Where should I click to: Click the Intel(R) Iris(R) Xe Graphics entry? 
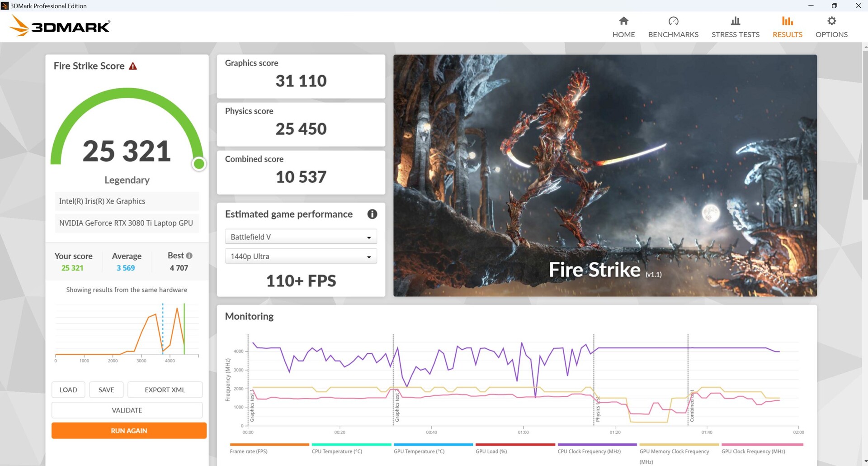(x=127, y=201)
